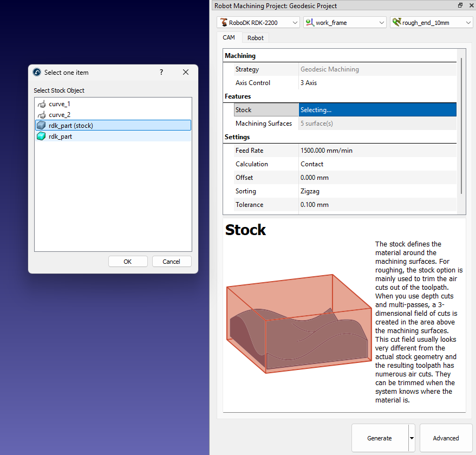Open the rough_end_10mm tool dropdown
This screenshot has height=455, width=476.
pyautogui.click(x=431, y=23)
